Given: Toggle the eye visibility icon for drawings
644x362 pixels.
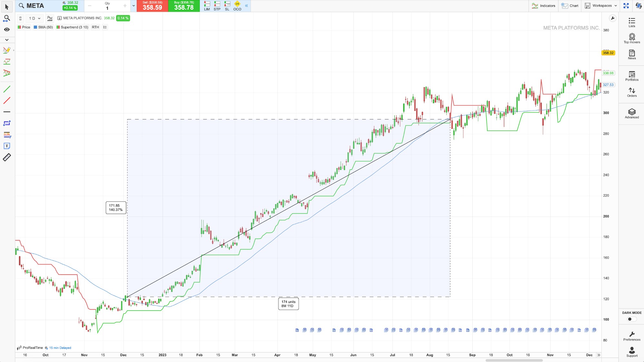Looking at the screenshot, I should coord(7,30).
